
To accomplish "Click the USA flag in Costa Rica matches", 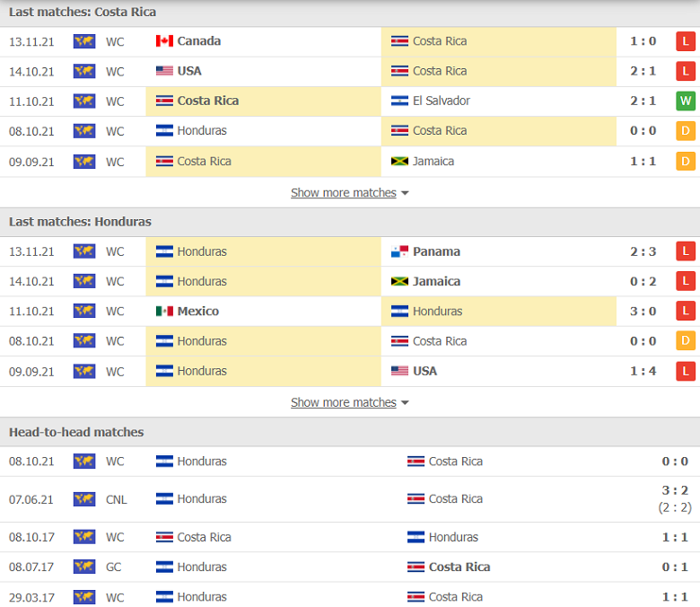I will coord(164,71).
